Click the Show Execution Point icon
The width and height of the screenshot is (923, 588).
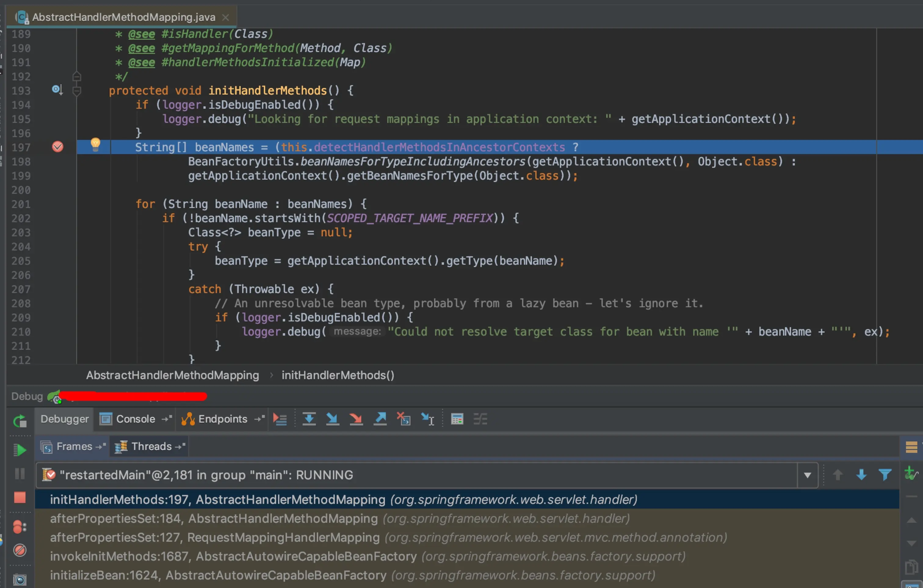(x=280, y=419)
